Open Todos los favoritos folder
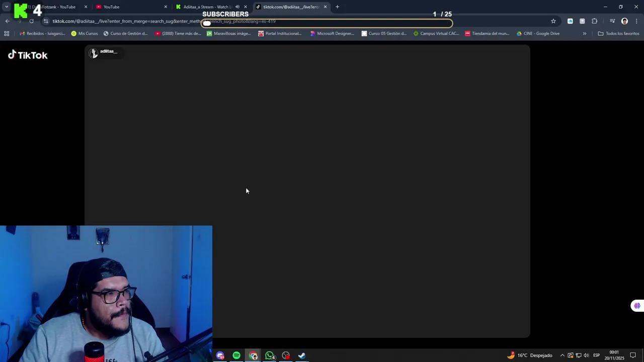 coord(618,34)
